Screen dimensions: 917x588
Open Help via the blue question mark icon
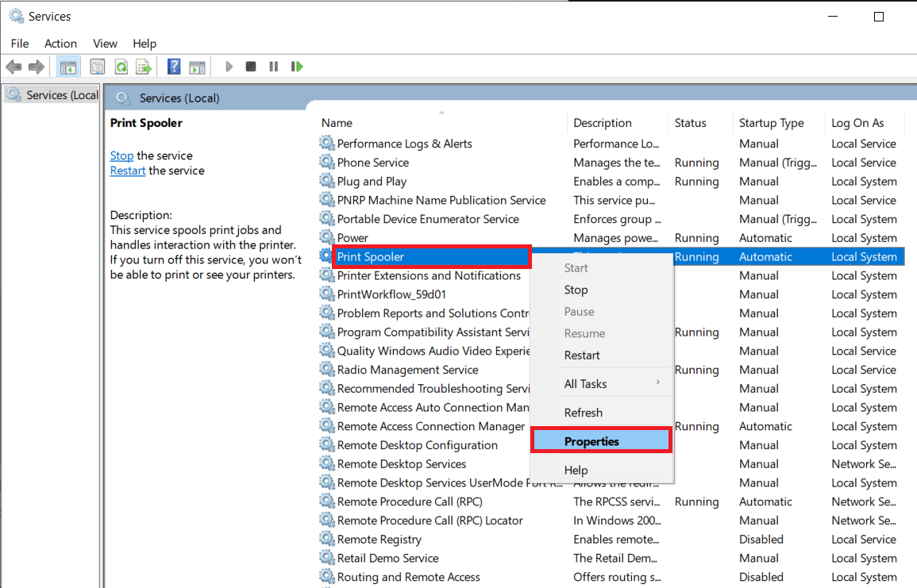(174, 67)
